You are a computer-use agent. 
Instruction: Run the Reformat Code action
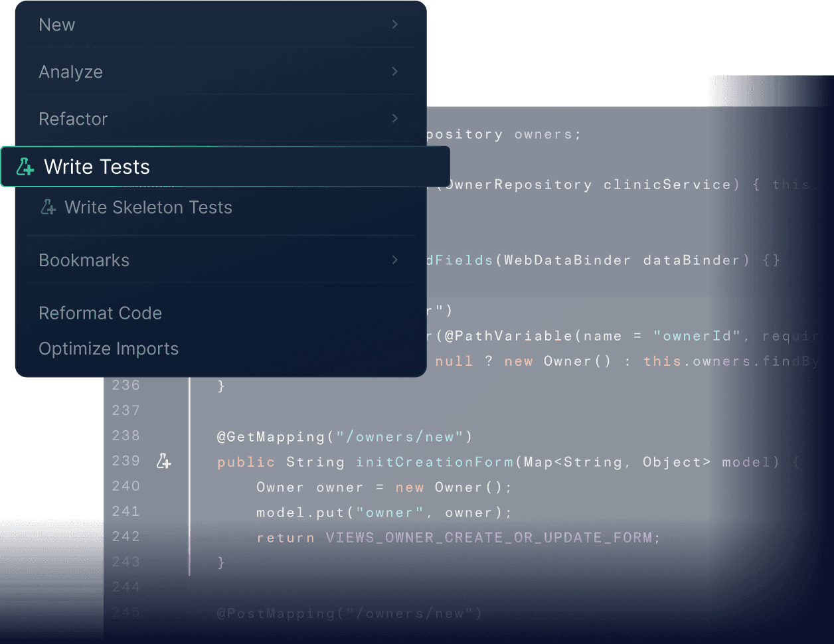pyautogui.click(x=100, y=313)
